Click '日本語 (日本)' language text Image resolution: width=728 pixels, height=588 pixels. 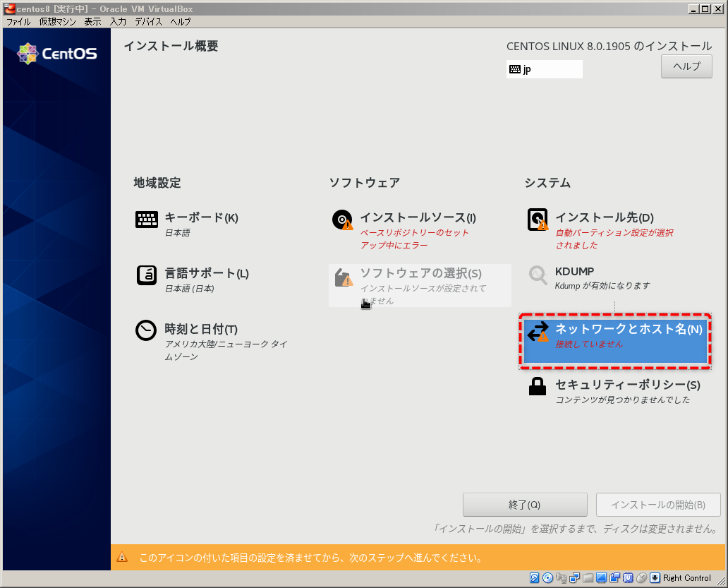pyautogui.click(x=190, y=289)
